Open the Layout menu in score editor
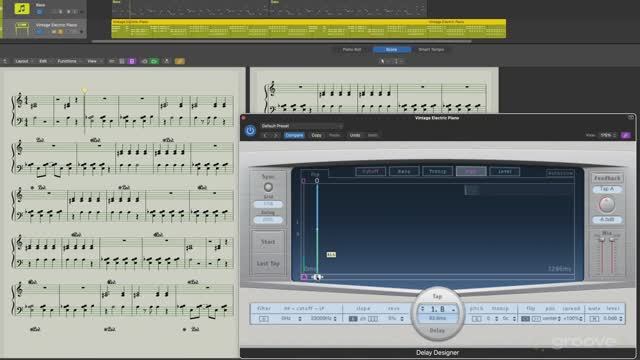The height and width of the screenshot is (360, 640). coord(23,61)
